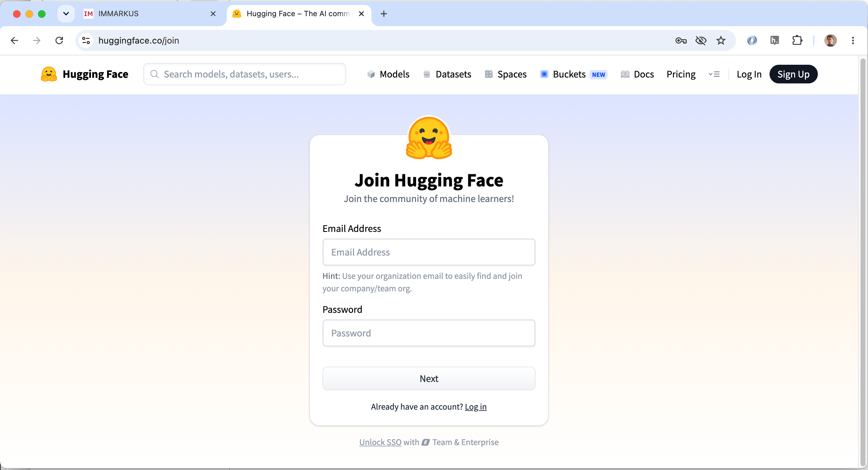The height and width of the screenshot is (470, 868).
Task: Click the Sign Up button
Action: click(793, 74)
